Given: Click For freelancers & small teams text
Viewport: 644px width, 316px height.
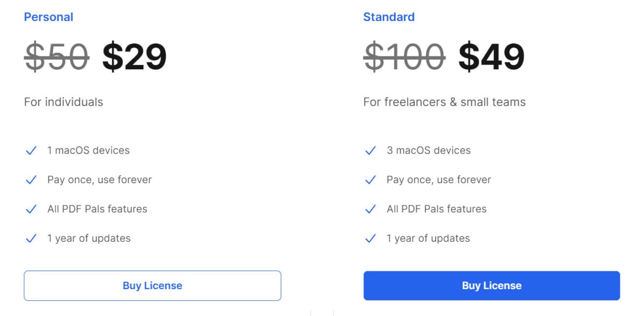Looking at the screenshot, I should pos(445,102).
